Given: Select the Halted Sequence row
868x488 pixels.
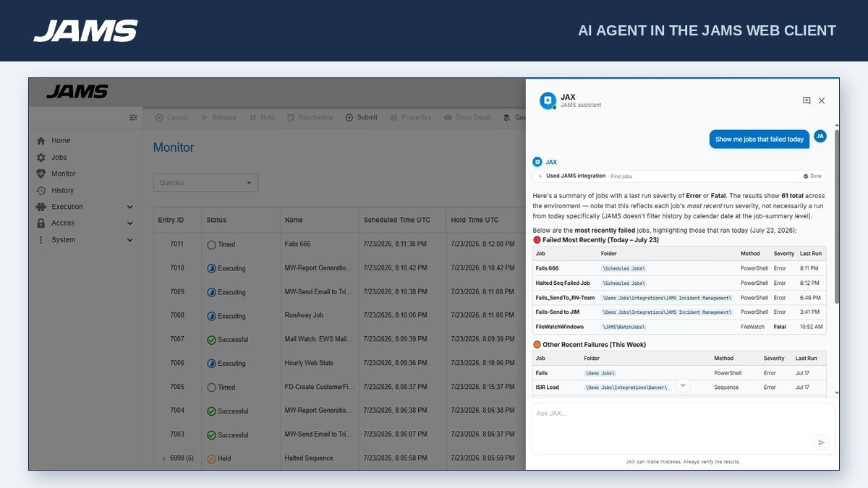Looking at the screenshot, I should tap(340, 458).
